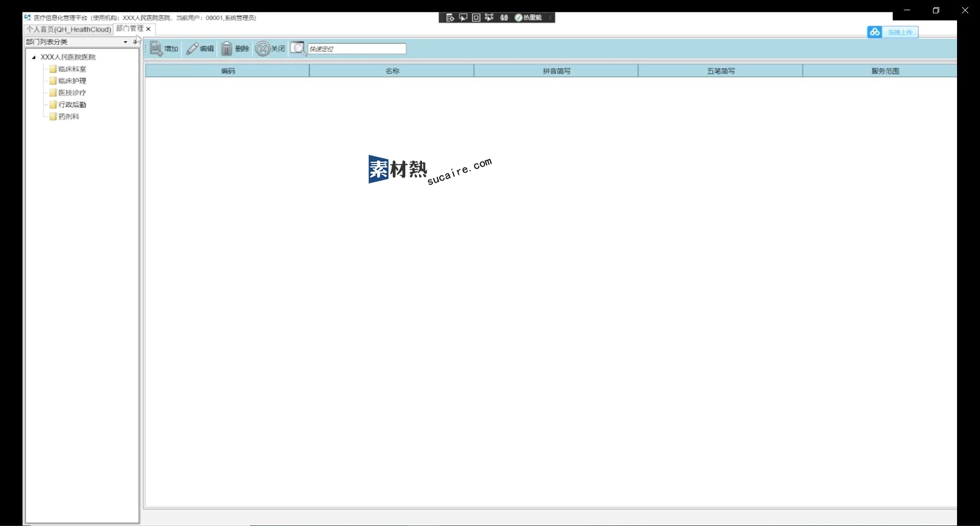This screenshot has width=980, height=526.
Task: Click the 快速定位 quick locate field
Action: pyautogui.click(x=356, y=49)
